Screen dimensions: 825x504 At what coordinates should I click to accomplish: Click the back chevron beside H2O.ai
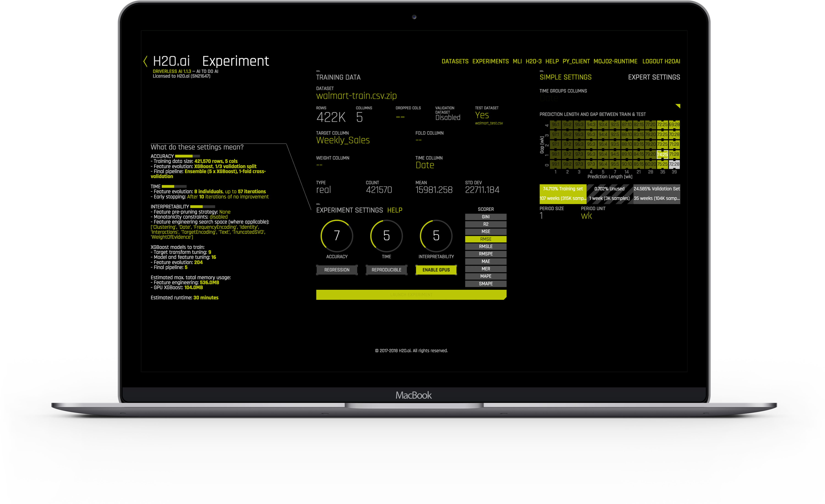(145, 61)
